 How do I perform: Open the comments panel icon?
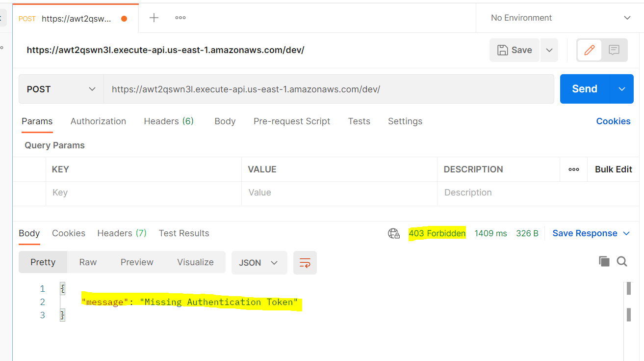tap(614, 50)
